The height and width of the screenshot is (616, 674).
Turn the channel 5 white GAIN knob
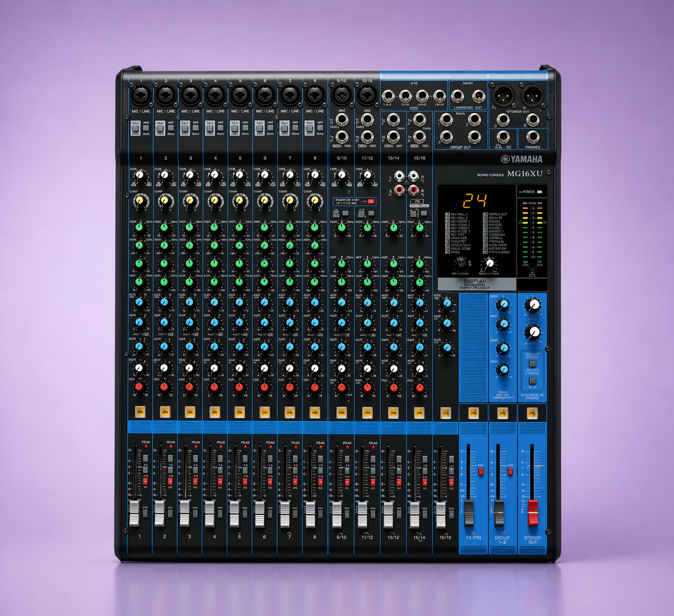(x=239, y=176)
